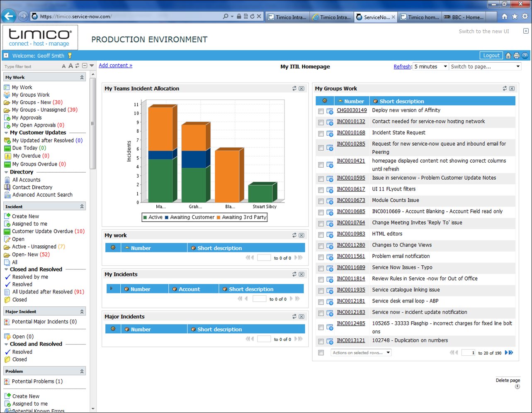Close the My Groups Work widget
The width and height of the screenshot is (532, 413).
512,88
